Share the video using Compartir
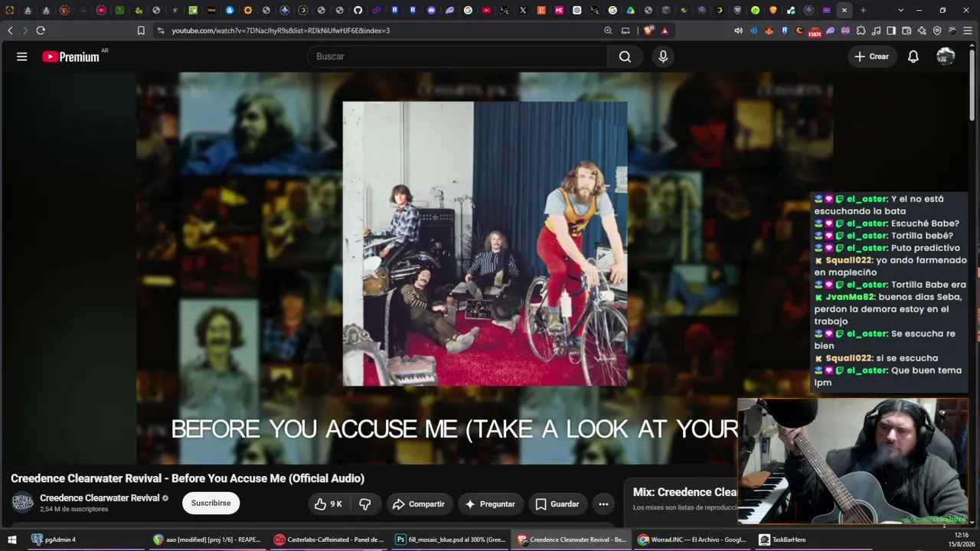 tap(418, 504)
